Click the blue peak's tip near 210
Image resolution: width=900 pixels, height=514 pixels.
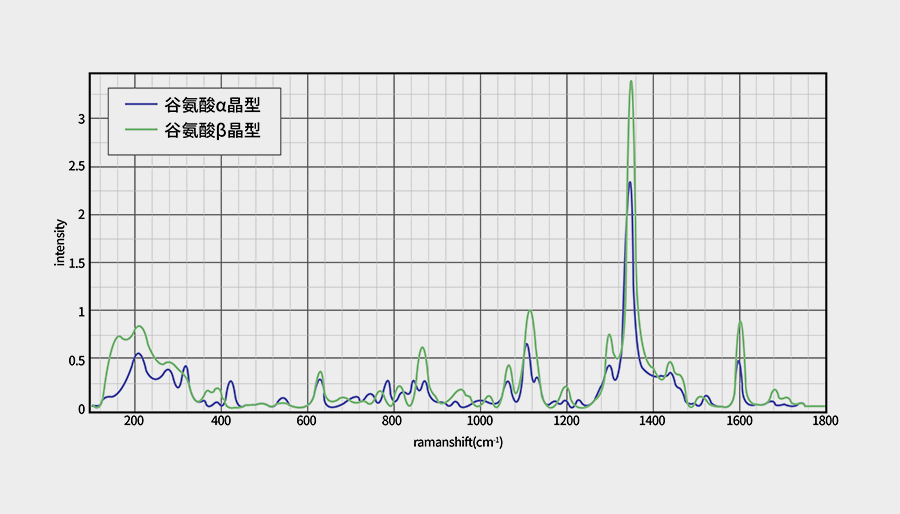pos(138,354)
